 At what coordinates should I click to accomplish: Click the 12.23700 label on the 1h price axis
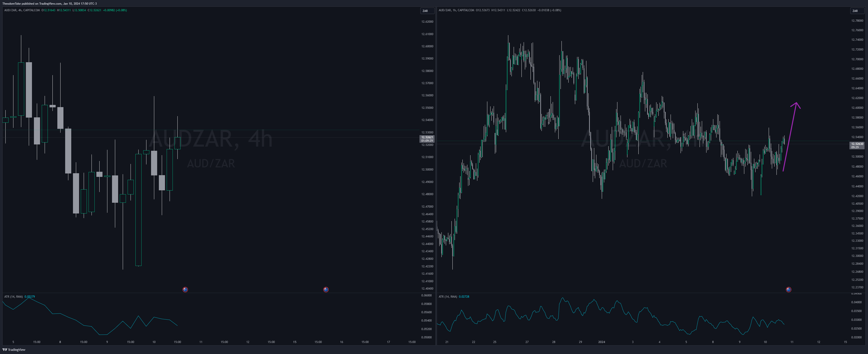point(857,287)
